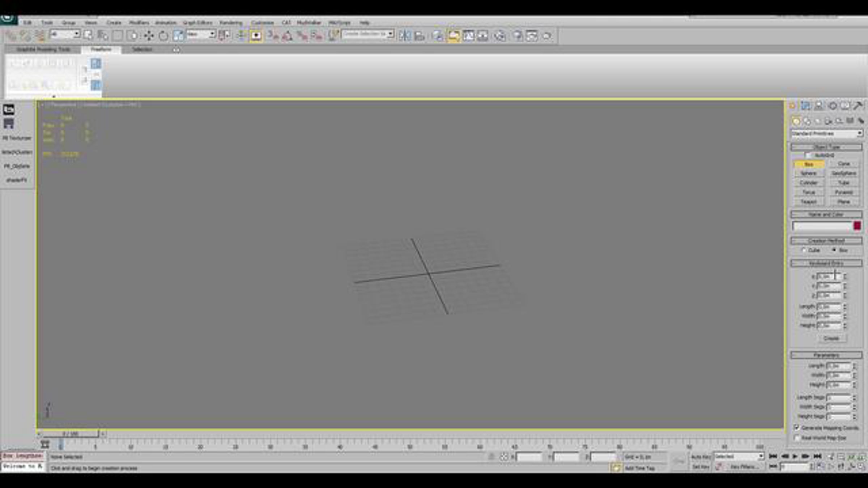Jump to end of animation

817,456
